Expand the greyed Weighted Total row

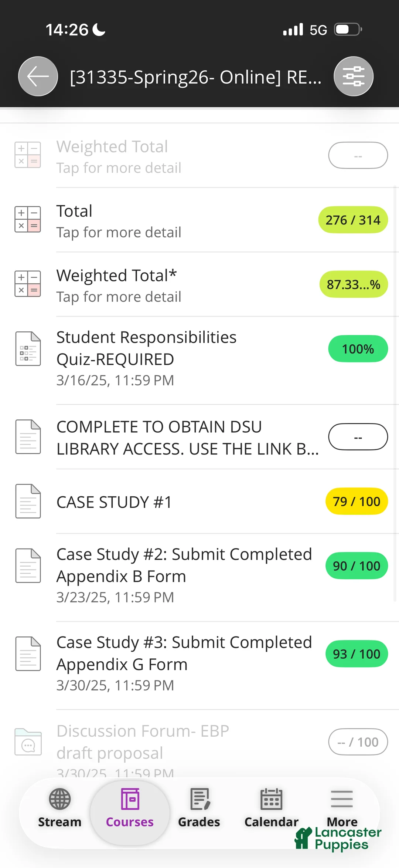[119, 156]
